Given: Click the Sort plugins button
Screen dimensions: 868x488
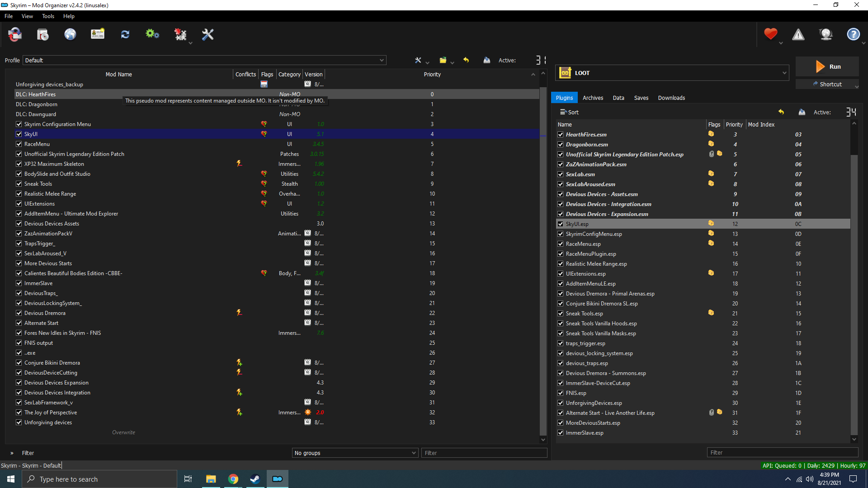Looking at the screenshot, I should point(569,112).
